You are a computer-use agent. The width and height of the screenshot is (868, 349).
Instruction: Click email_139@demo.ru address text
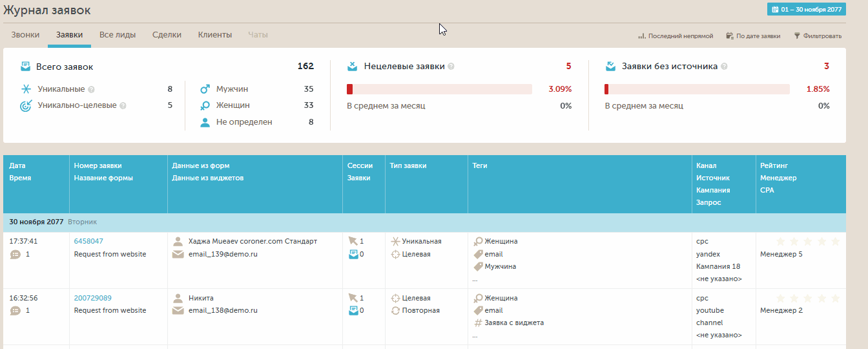tap(223, 255)
